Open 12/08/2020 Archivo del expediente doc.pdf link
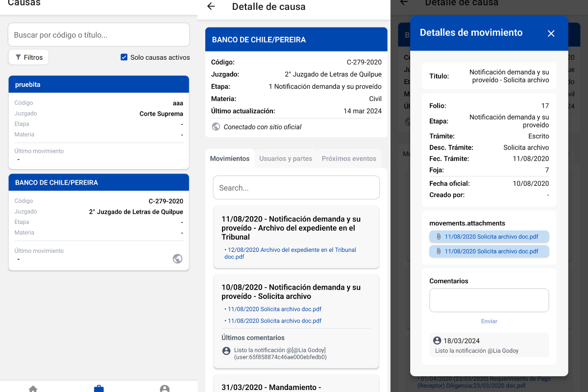Viewport: 588px width, 392px height. [x=290, y=253]
